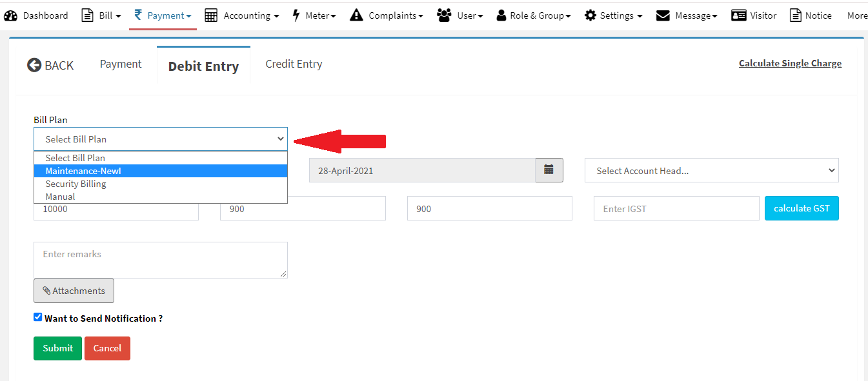Uncheck Want to Send Notification checkbox
This screenshot has height=381, width=868.
click(38, 317)
